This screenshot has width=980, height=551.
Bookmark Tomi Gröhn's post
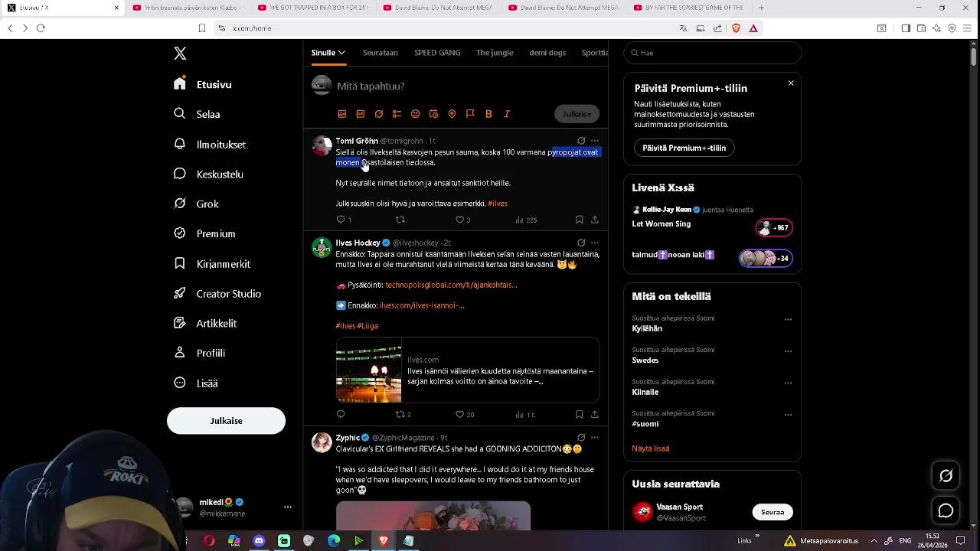coord(579,220)
